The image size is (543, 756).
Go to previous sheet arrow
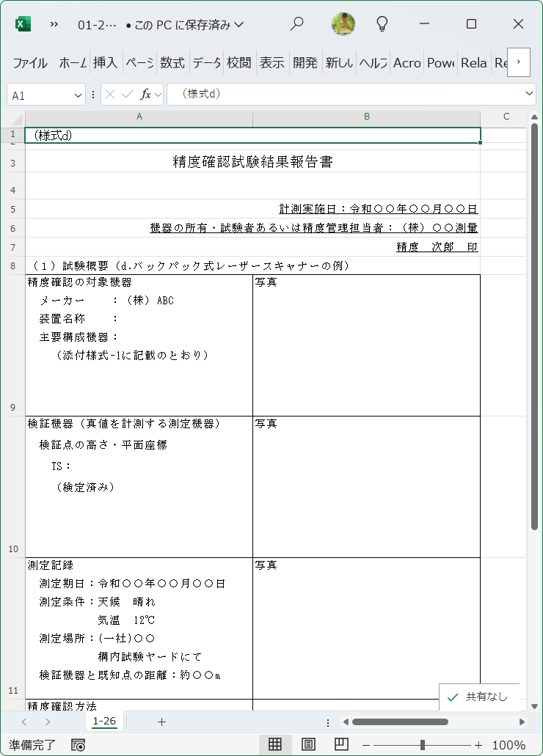click(x=24, y=722)
